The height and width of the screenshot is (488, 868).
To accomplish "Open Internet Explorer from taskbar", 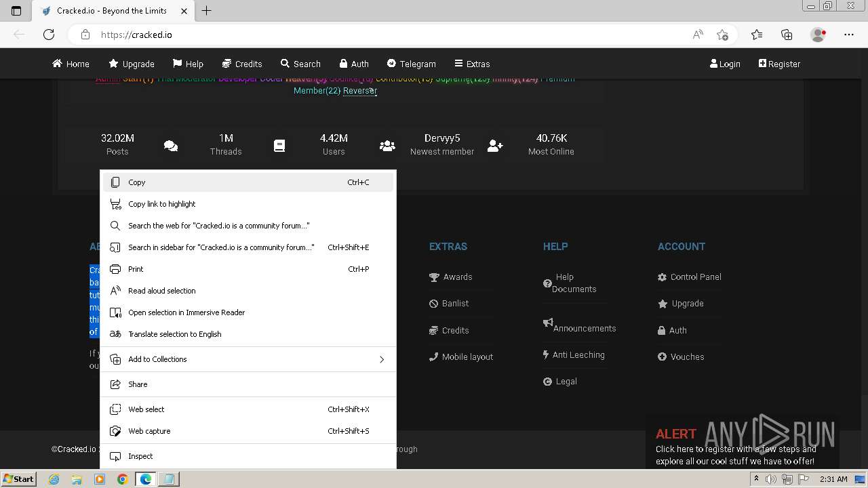I will pos(54,479).
